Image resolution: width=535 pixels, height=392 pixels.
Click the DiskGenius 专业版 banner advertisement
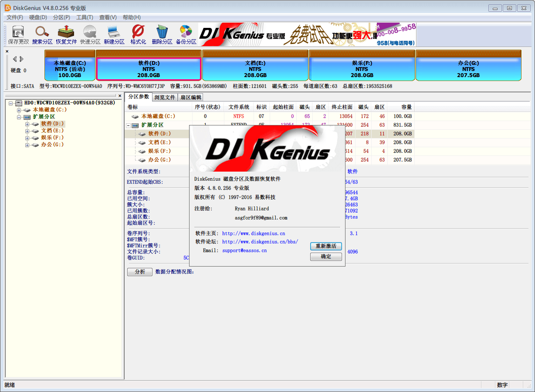point(307,35)
